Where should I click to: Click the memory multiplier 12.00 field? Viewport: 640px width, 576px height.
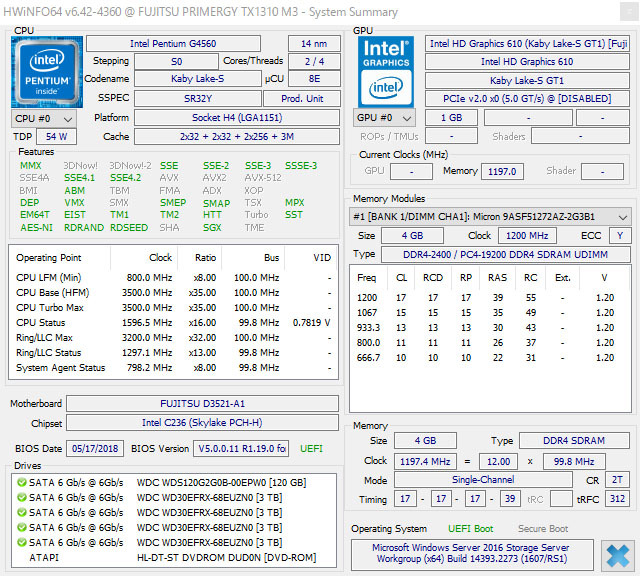[498, 462]
